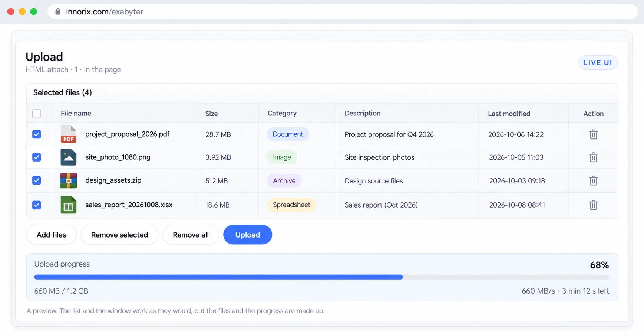Click the ZIP archive file icon

(69, 180)
